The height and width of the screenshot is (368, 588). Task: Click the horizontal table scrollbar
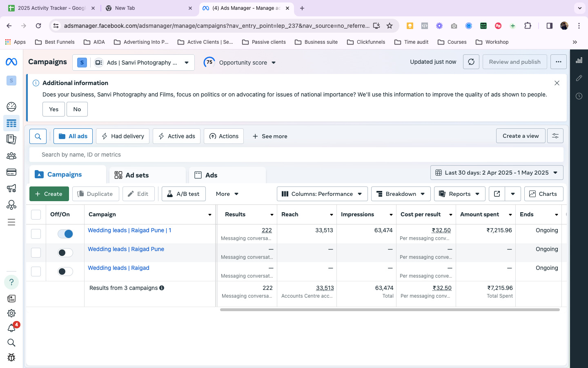[390, 310]
